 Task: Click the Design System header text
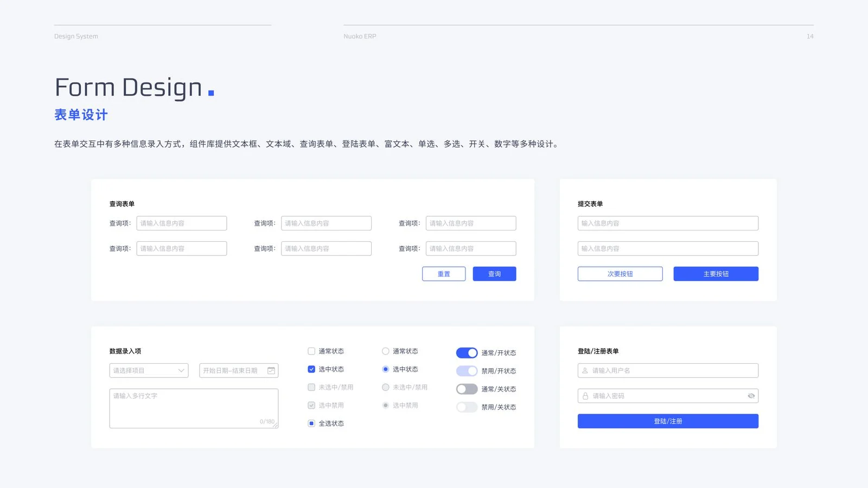[76, 36]
